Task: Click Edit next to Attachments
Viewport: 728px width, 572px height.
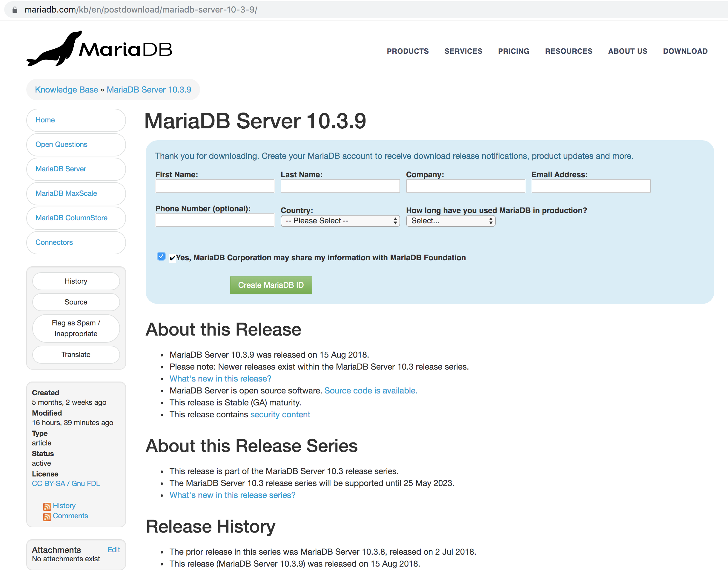Action: [113, 550]
